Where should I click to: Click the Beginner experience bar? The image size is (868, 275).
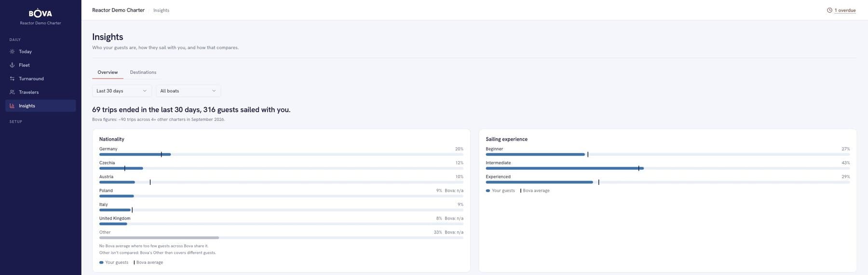point(535,155)
